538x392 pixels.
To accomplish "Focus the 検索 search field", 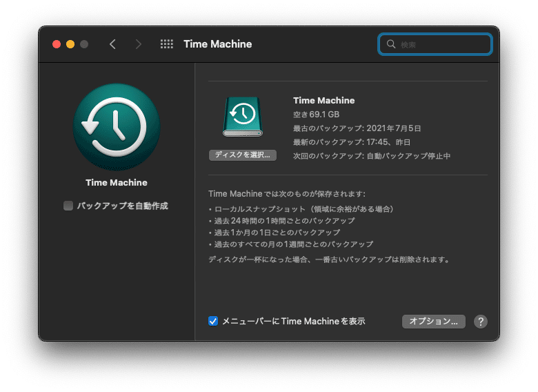I will pos(435,44).
